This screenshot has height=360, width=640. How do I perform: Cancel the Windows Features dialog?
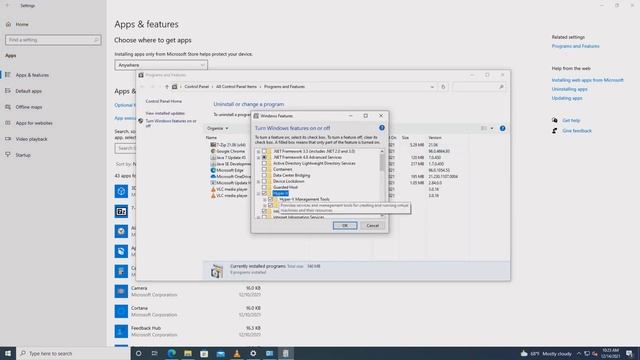pos(372,225)
